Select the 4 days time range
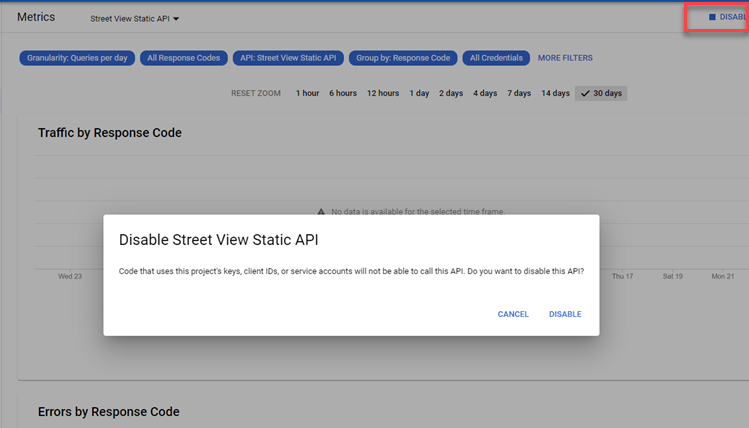 (x=485, y=93)
